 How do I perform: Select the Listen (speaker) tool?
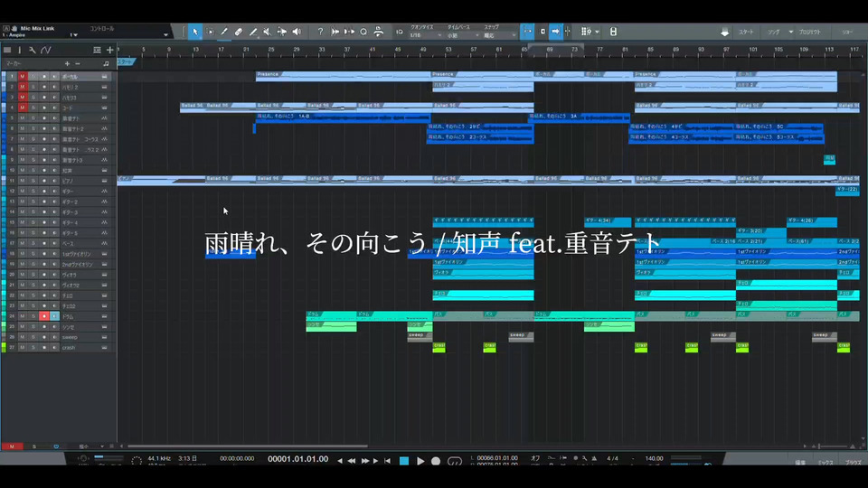tap(297, 32)
